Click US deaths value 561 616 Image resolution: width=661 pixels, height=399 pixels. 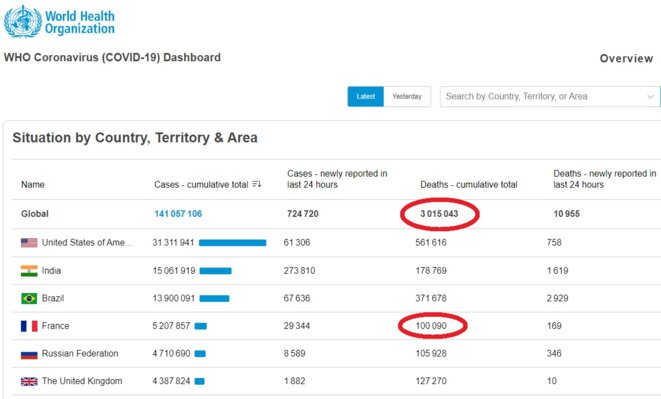pos(431,243)
